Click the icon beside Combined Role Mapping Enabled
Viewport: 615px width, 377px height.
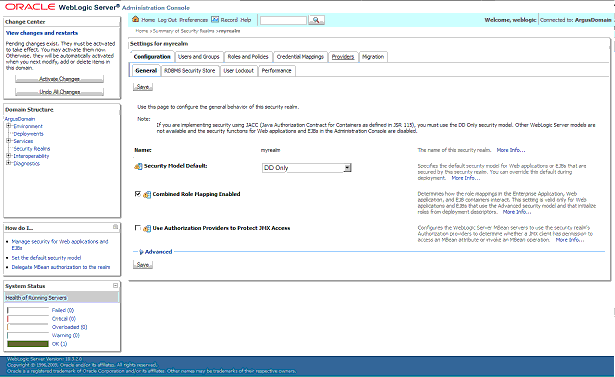point(147,195)
